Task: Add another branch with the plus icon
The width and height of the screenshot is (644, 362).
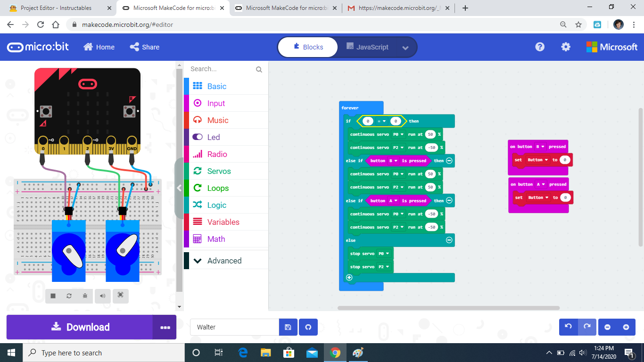Action: [x=349, y=278]
